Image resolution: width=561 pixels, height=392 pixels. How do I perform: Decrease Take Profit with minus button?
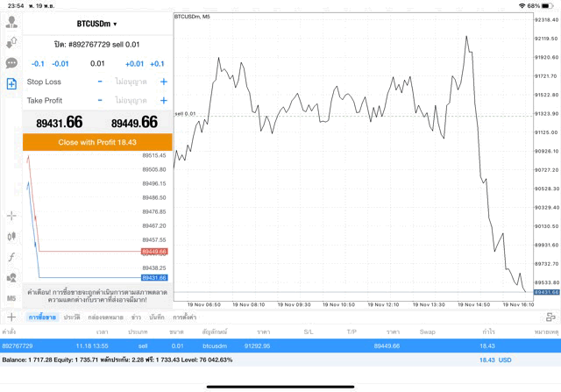click(100, 100)
